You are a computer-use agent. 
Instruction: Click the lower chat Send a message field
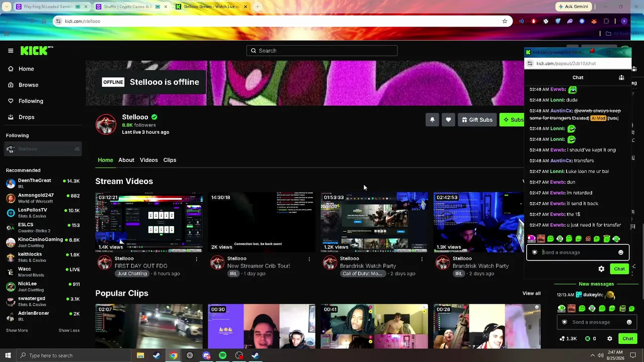click(596, 322)
